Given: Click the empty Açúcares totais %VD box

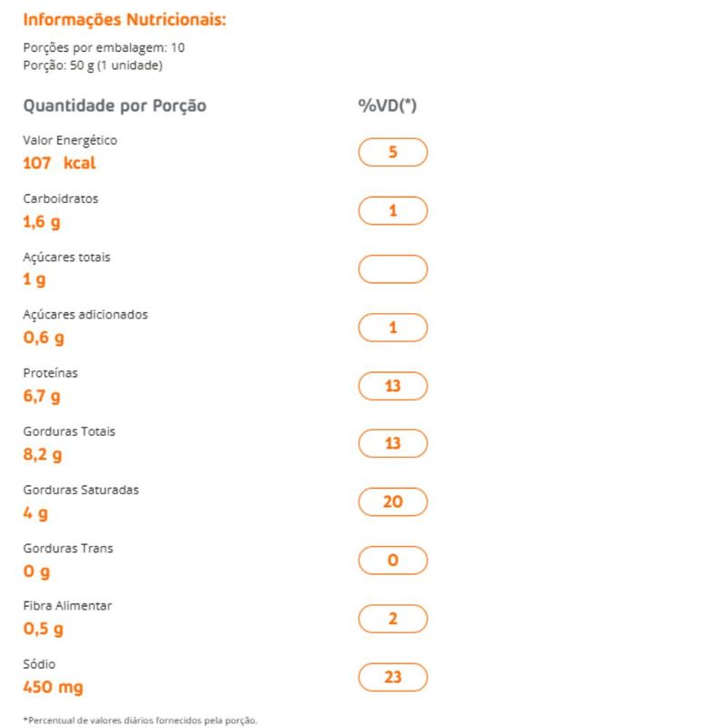Looking at the screenshot, I should [393, 269].
